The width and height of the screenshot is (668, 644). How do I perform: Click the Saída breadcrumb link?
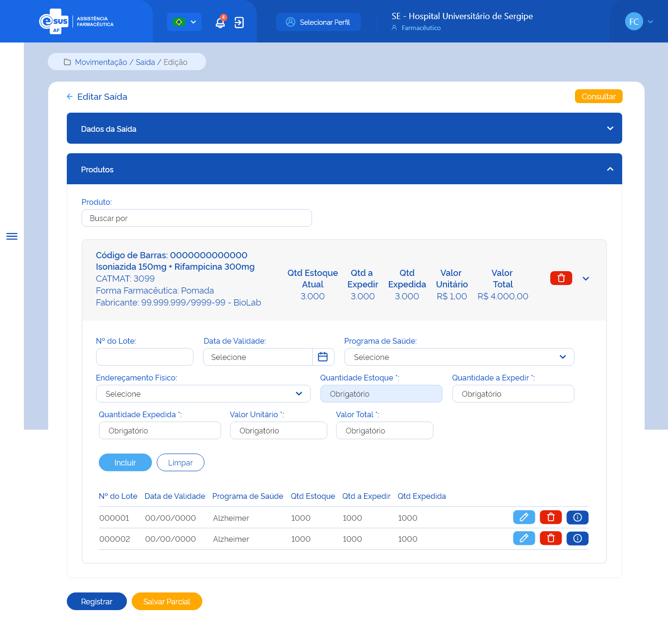(145, 62)
